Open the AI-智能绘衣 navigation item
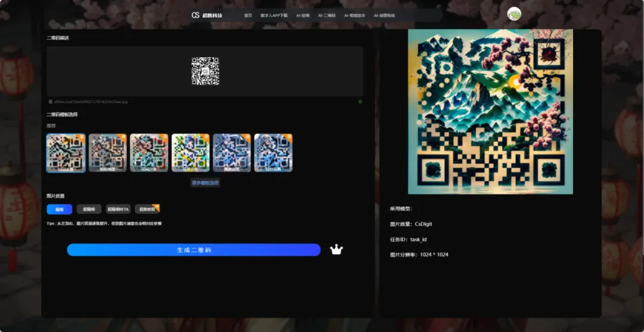 [x=354, y=15]
